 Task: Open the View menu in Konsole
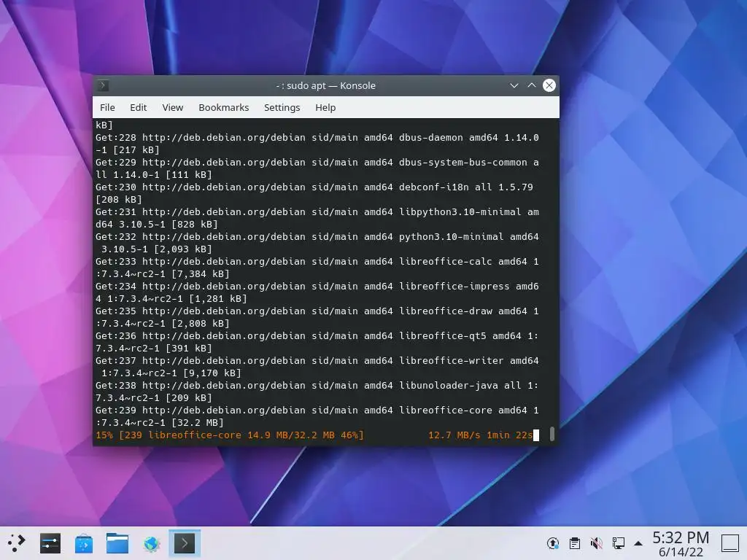172,108
